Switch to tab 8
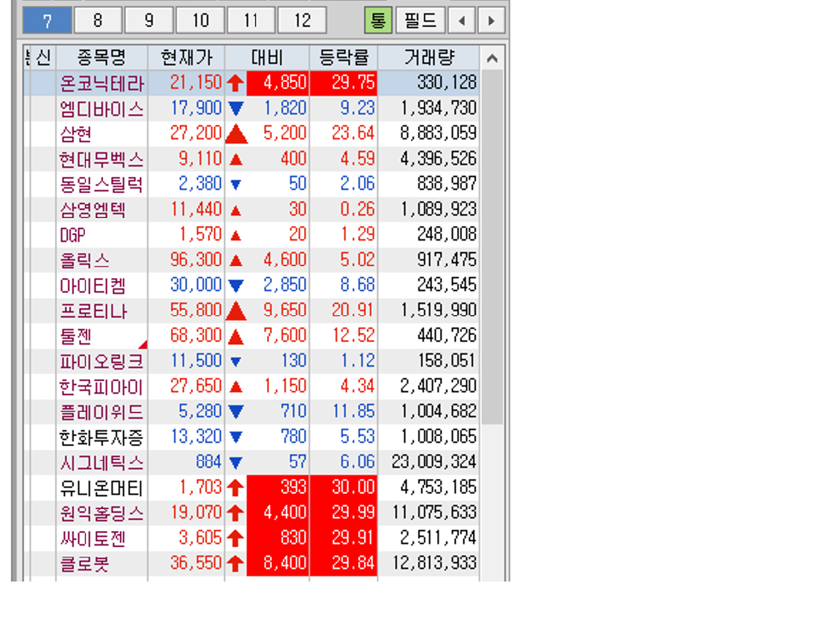The image size is (840, 632). [98, 21]
